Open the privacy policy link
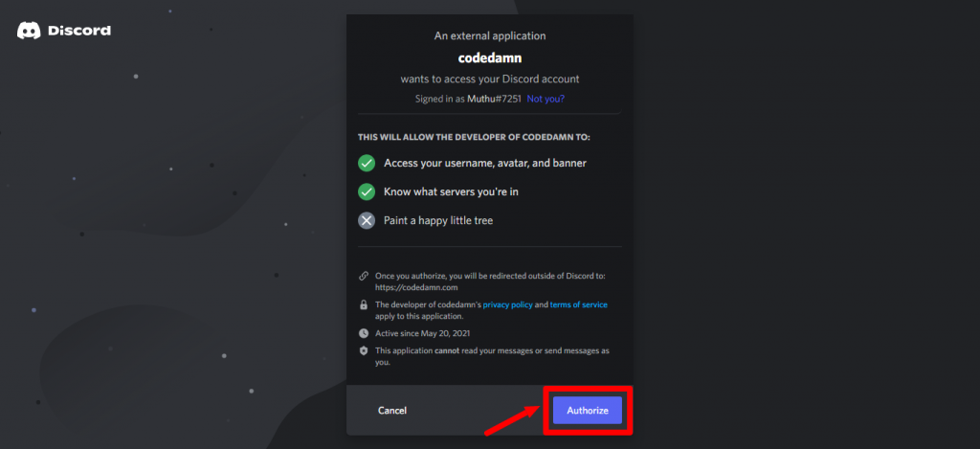The width and height of the screenshot is (980, 449). click(x=507, y=304)
